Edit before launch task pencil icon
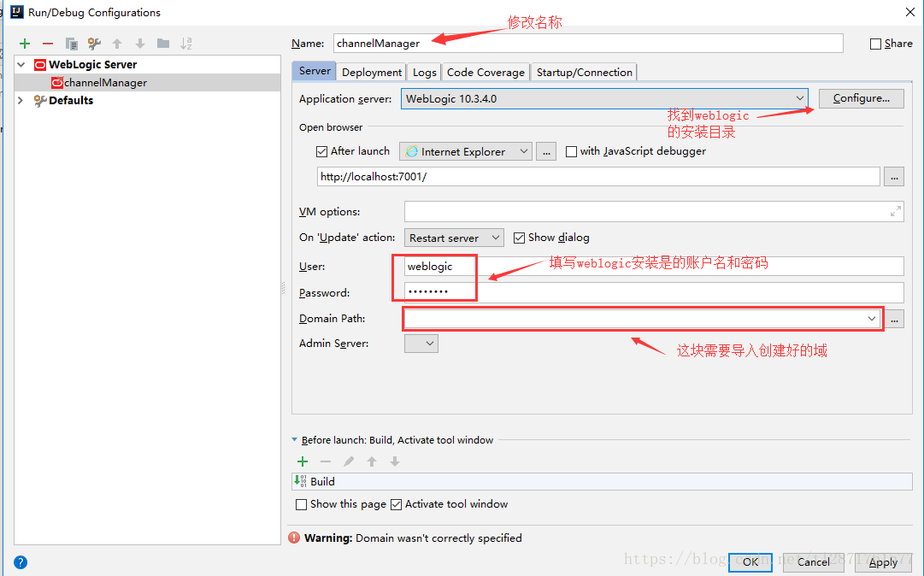This screenshot has width=924, height=576. [x=349, y=461]
